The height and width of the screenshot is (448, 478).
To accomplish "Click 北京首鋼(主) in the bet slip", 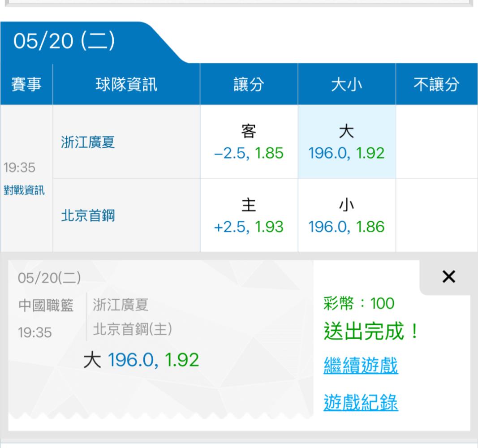I will [132, 329].
